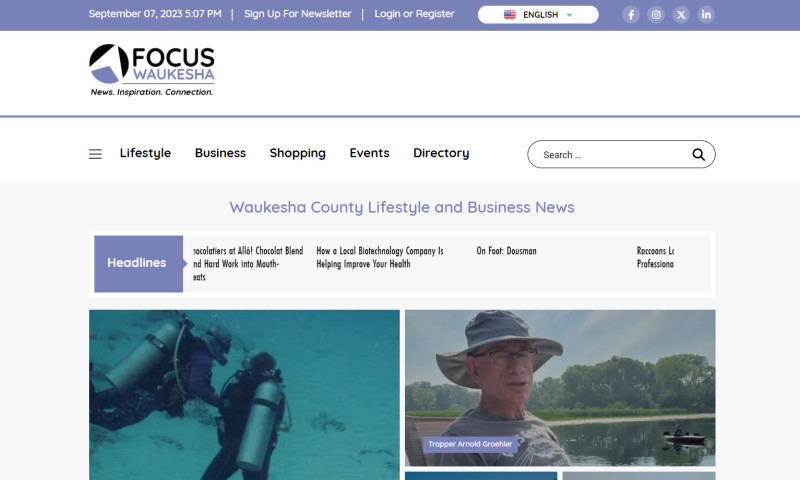Image resolution: width=800 pixels, height=480 pixels.
Task: Open the Facebook social icon
Action: tap(631, 15)
